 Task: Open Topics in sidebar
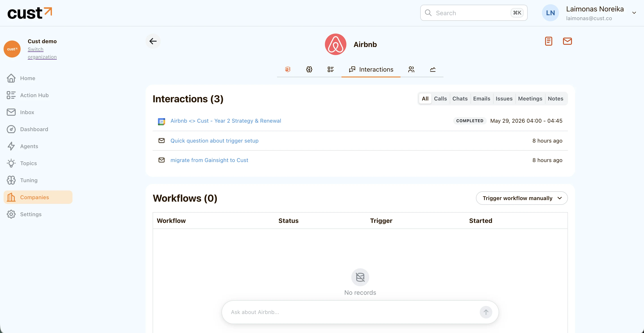pos(38,163)
